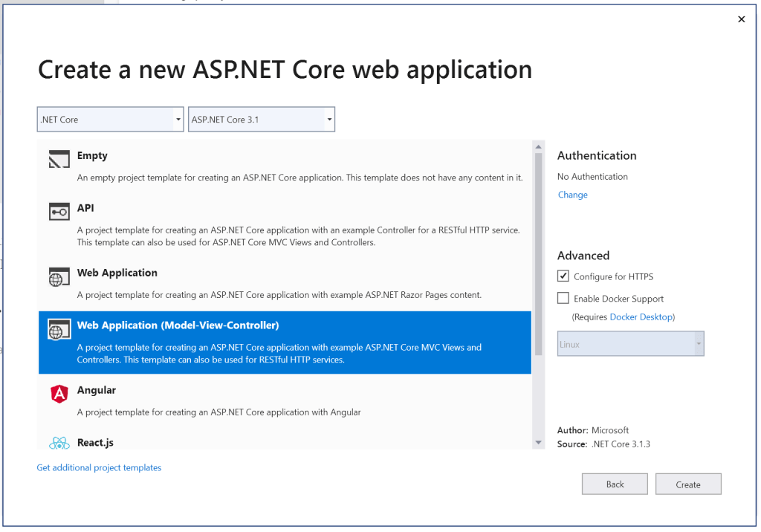The width and height of the screenshot is (761, 532).
Task: Open the Docker Desktop link
Action: tap(641, 317)
